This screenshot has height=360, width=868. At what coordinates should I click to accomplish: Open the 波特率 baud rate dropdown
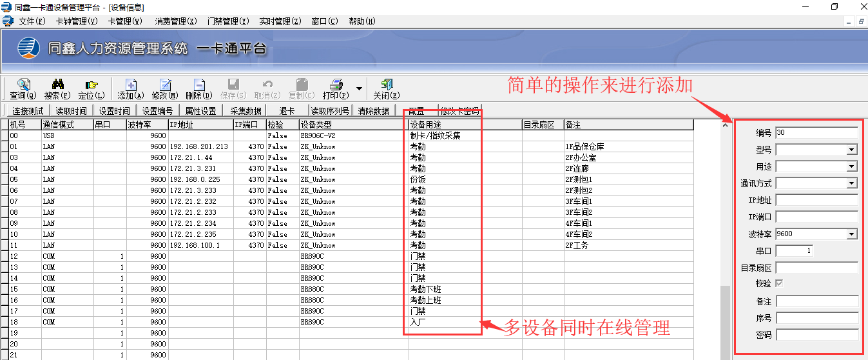coord(852,234)
